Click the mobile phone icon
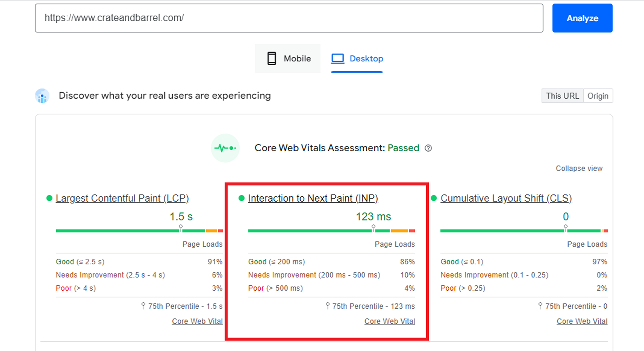The width and height of the screenshot is (644, 351). coord(272,58)
